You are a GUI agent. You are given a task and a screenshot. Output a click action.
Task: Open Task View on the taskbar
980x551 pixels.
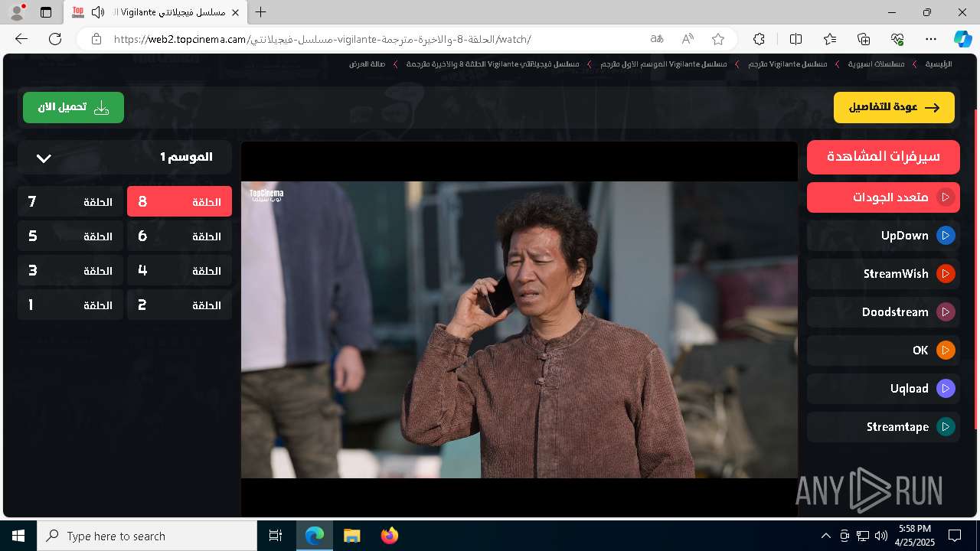pos(276,536)
